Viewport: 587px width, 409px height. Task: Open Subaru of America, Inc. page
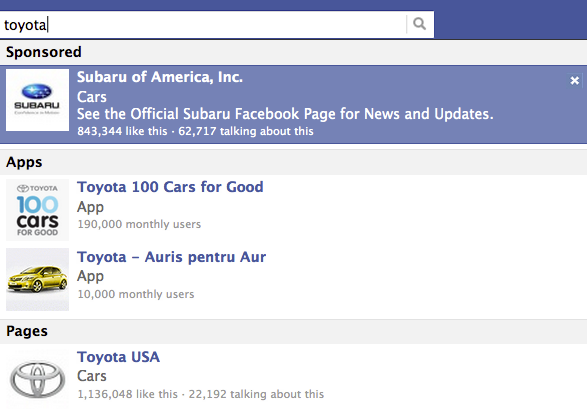[160, 77]
